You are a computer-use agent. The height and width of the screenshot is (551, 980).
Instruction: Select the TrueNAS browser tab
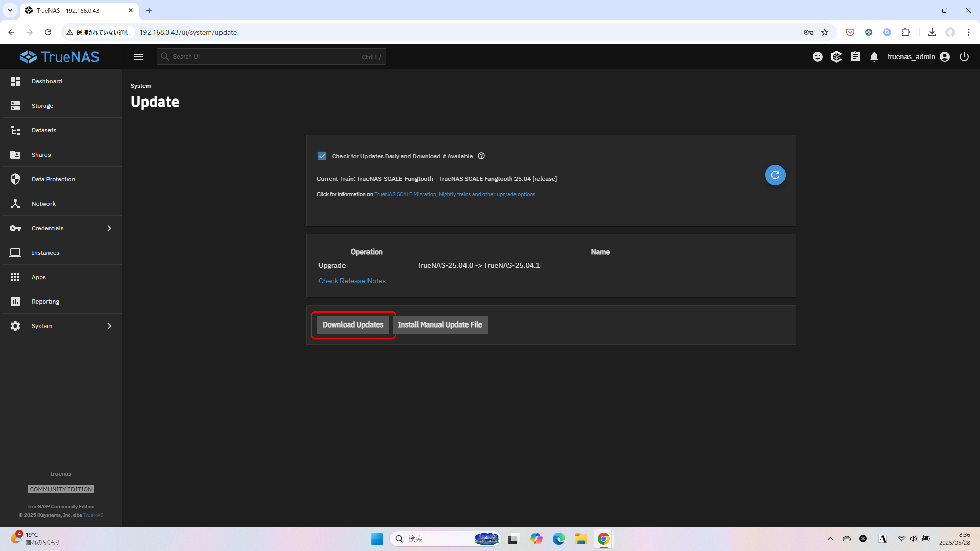pos(79,10)
